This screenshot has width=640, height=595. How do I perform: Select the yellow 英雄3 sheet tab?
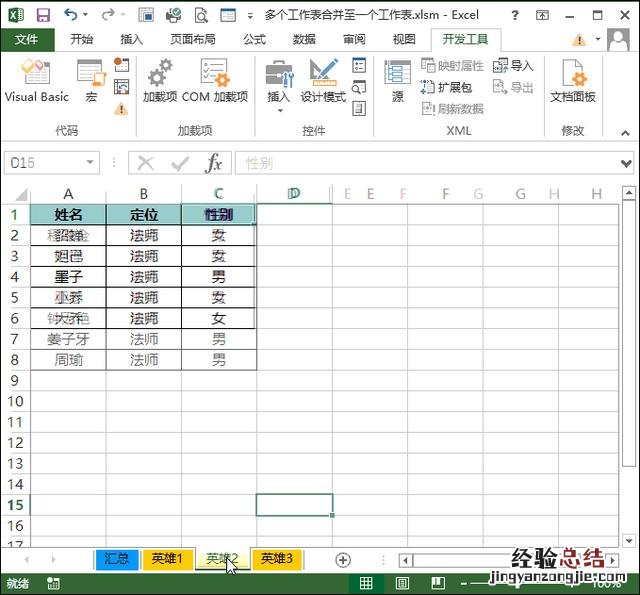coord(276,559)
